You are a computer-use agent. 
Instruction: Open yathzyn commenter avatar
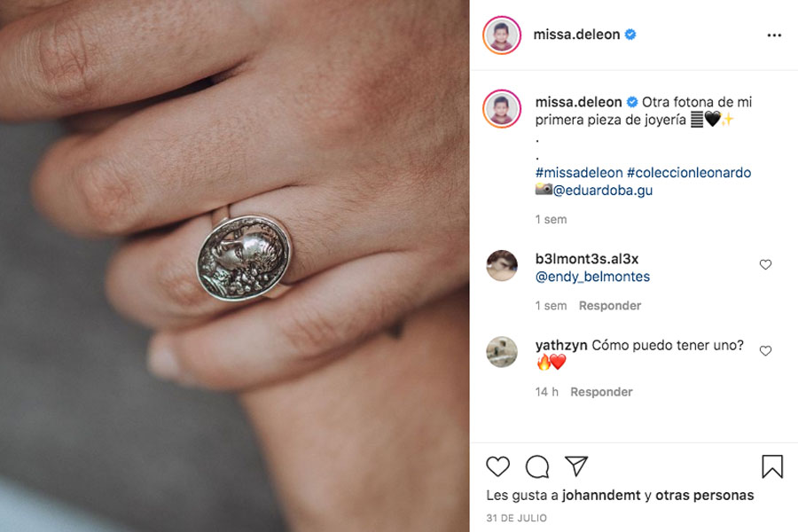coord(502,352)
